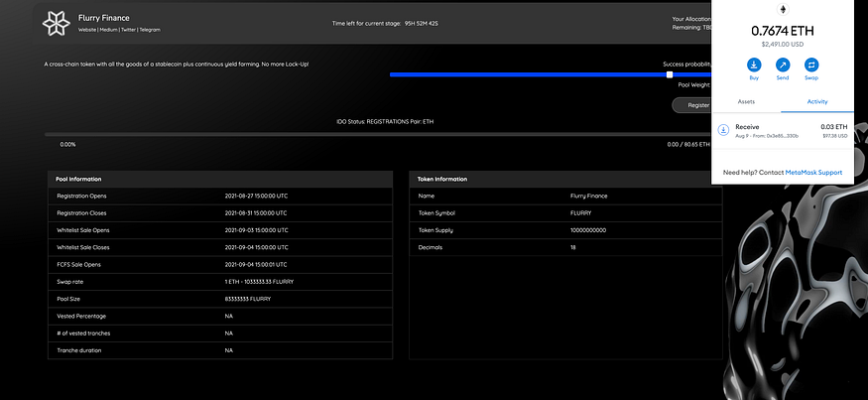Click the Token Symbol value FLURRY
The height and width of the screenshot is (400, 868).
579,213
